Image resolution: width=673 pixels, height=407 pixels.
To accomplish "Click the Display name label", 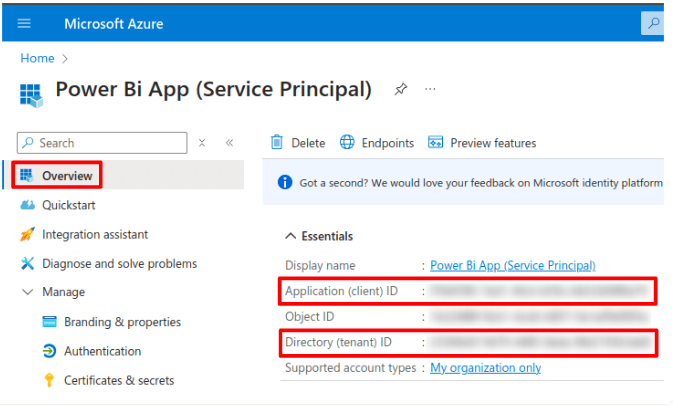I will [320, 266].
